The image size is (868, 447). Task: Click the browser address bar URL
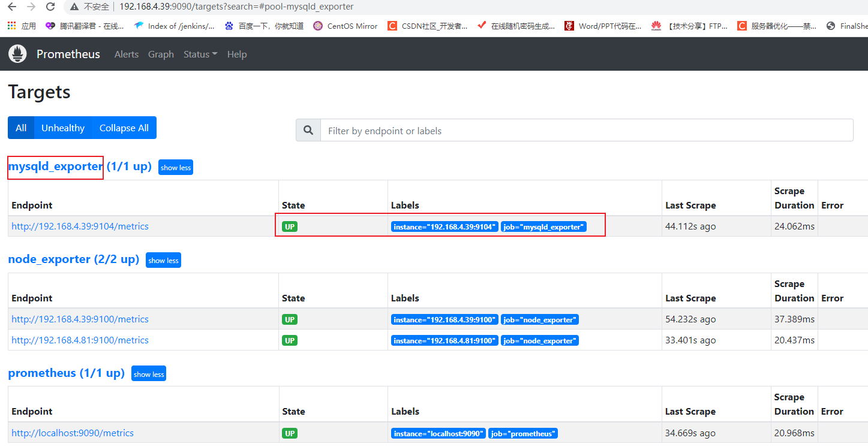click(x=236, y=7)
